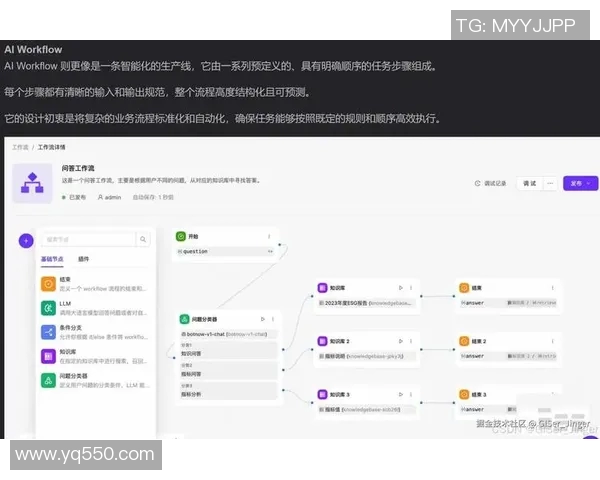
Task: Click the 问答工作流 title
Action: coord(78,168)
